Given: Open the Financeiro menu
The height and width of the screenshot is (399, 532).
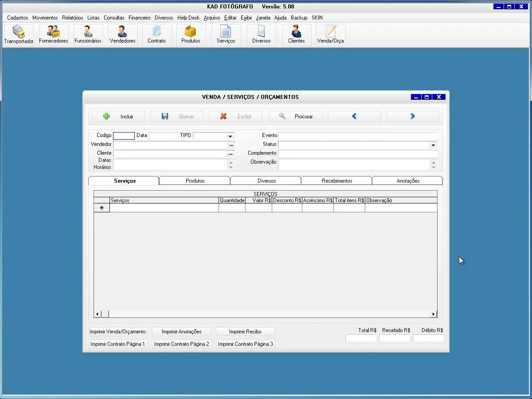Looking at the screenshot, I should point(139,18).
